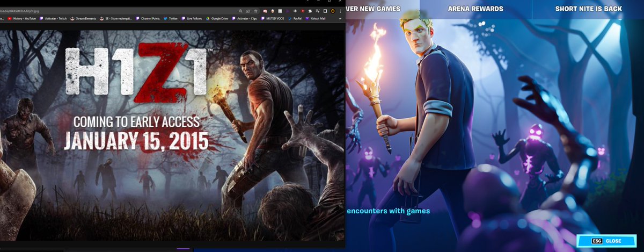The image size is (644, 252).
Task: Open the Chrome extensions puzzle-piece menu
Action: (310, 11)
